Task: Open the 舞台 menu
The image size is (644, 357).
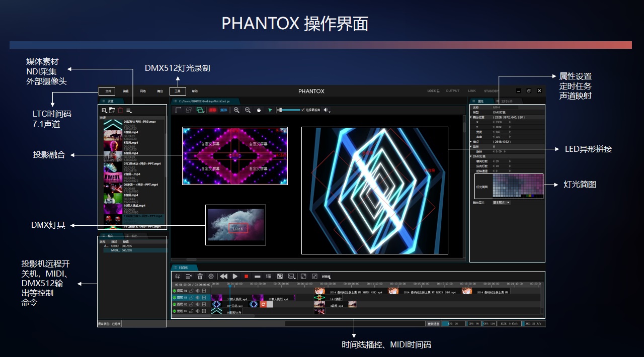Action: (160, 91)
